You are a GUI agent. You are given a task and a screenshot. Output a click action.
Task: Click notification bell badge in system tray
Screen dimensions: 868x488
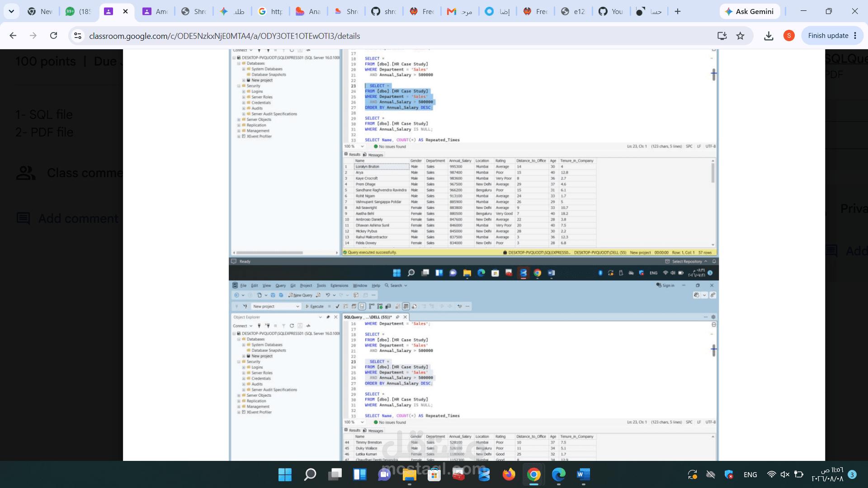pos(852,474)
